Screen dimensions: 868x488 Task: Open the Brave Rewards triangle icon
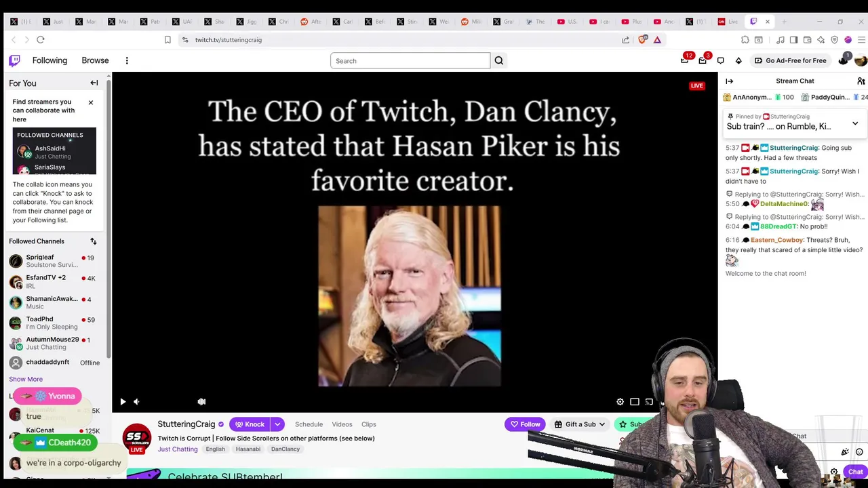tap(657, 40)
